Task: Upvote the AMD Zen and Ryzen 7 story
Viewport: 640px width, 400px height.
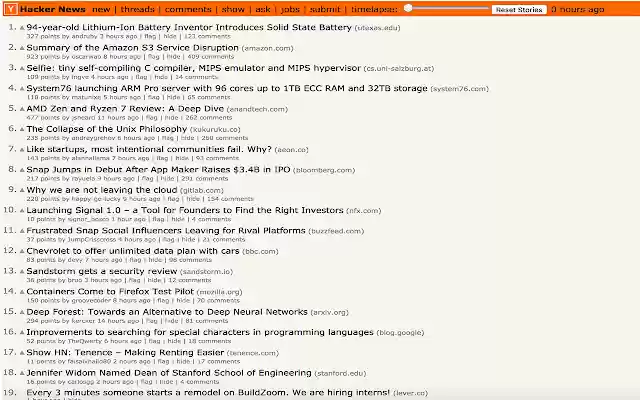Action: (x=22, y=109)
